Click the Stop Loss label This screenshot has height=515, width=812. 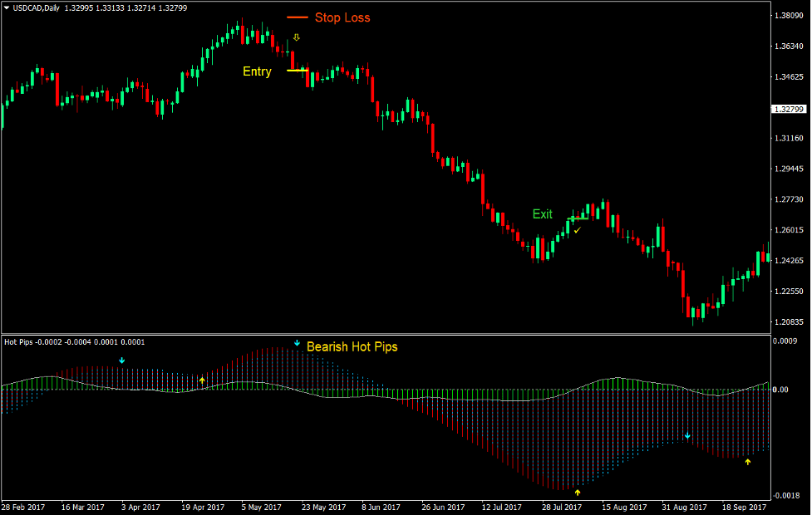point(342,17)
